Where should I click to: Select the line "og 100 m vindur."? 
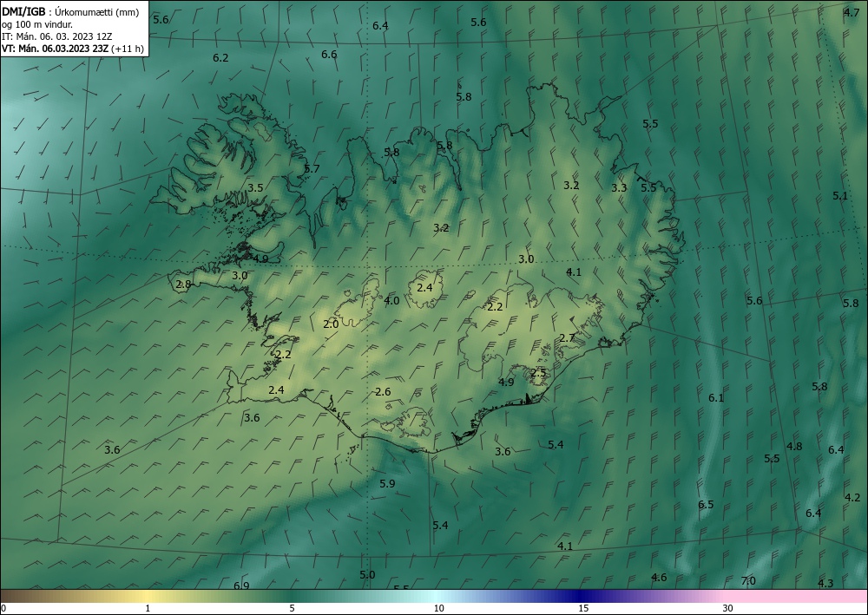(x=37, y=24)
